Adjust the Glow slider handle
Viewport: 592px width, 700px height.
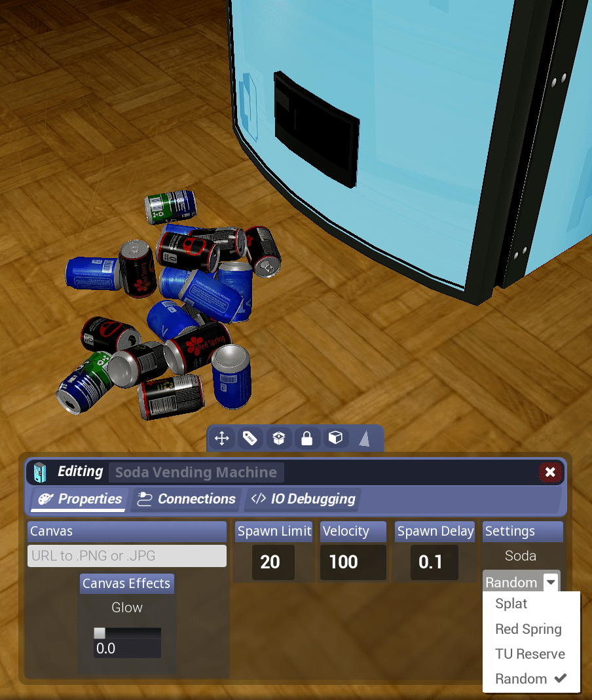[x=100, y=633]
